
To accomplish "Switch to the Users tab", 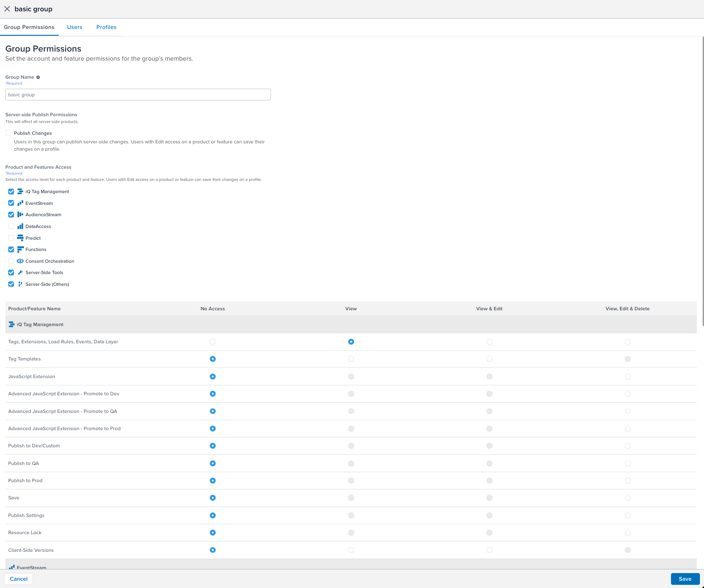I will pos(75,27).
